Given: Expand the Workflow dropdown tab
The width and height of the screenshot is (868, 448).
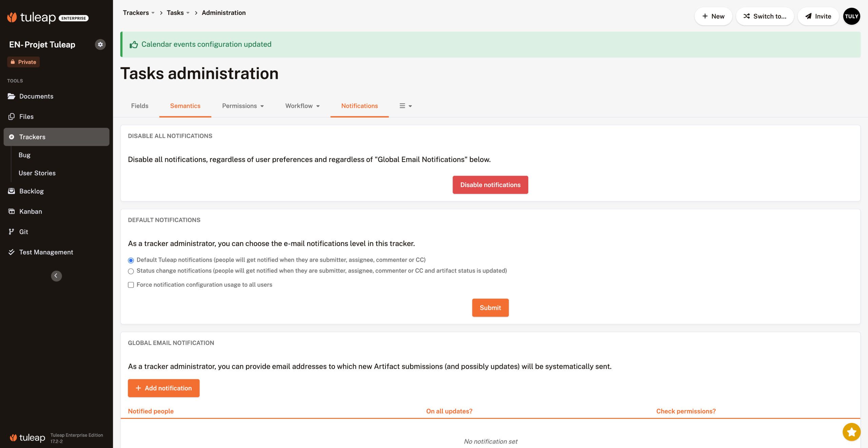Looking at the screenshot, I should tap(302, 106).
